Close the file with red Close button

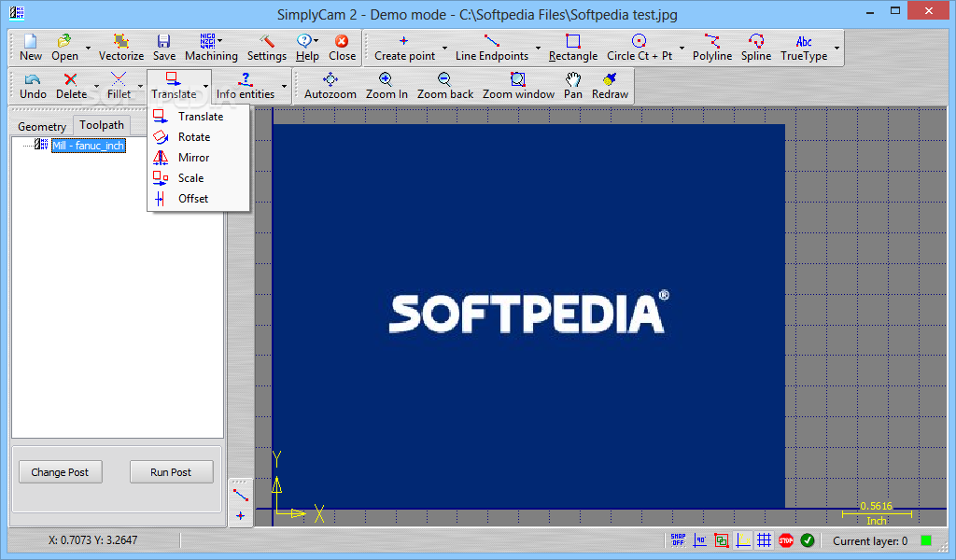click(342, 48)
